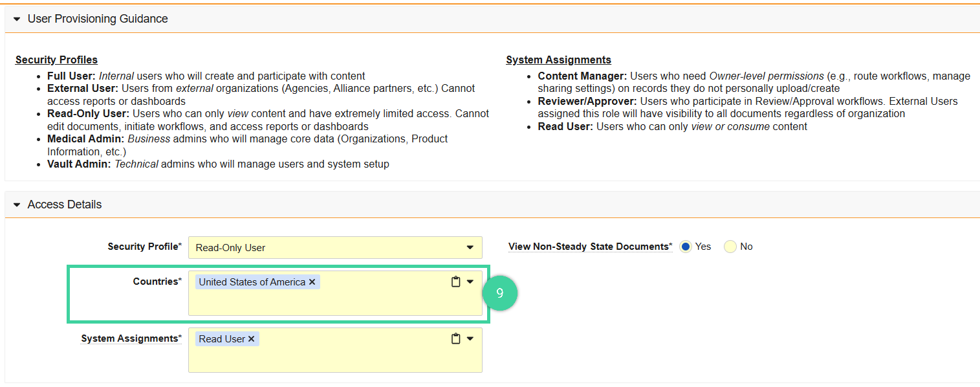This screenshot has height=387, width=980.
Task: Click the green step marker numbered 9
Action: tap(500, 293)
